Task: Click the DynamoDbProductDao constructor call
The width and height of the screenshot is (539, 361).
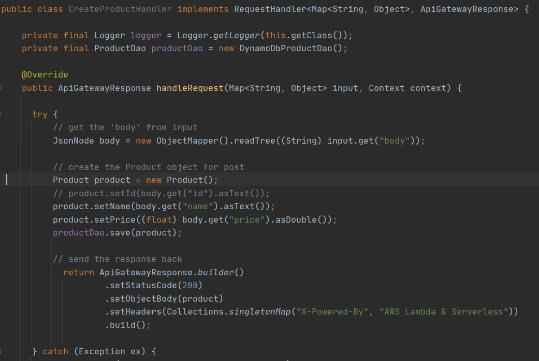Action: (286, 48)
